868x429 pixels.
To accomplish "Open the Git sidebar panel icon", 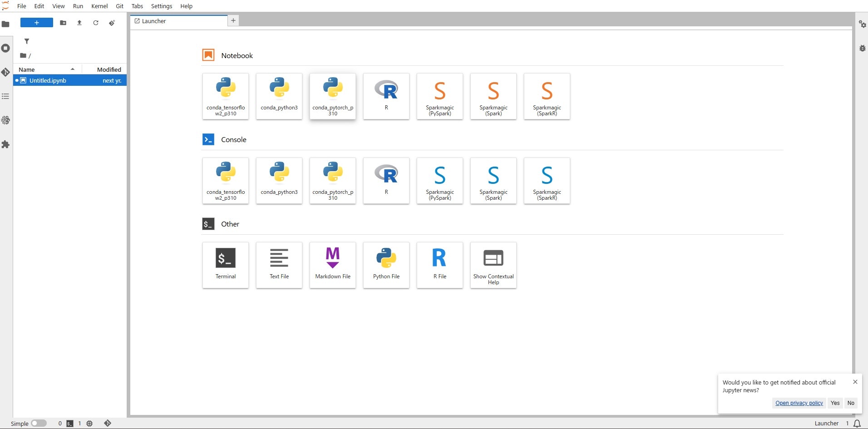I will 5,72.
